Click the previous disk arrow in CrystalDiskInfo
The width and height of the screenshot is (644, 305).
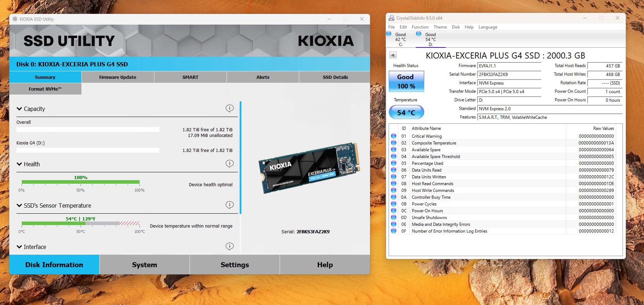(393, 55)
